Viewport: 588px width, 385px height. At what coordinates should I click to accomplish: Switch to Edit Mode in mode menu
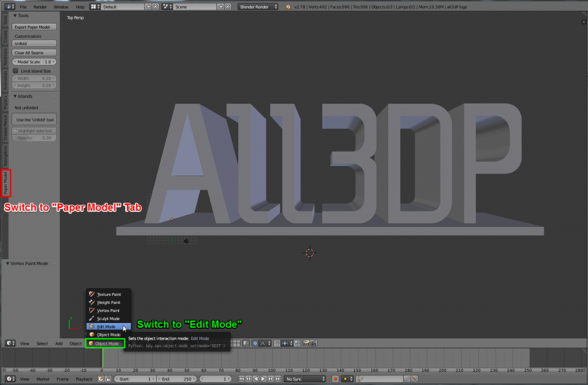[106, 326]
